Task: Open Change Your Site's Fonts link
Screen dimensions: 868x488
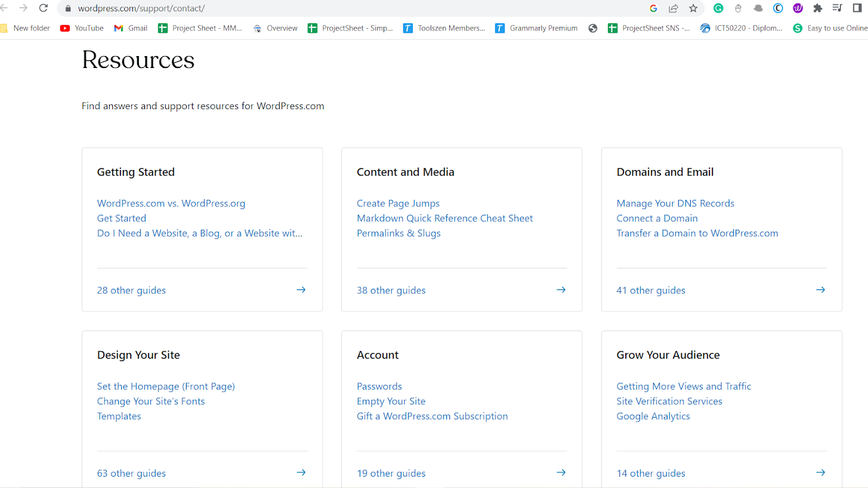Action: tap(151, 401)
